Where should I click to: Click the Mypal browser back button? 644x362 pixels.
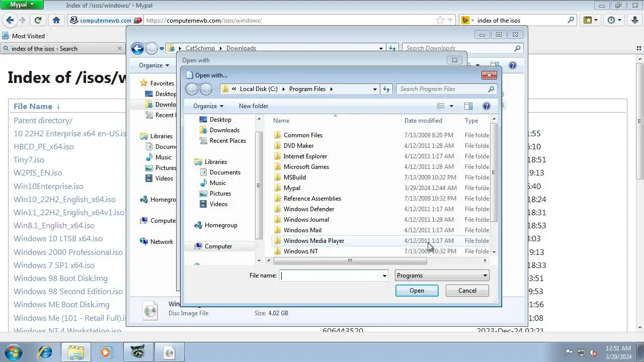[x=10, y=20]
